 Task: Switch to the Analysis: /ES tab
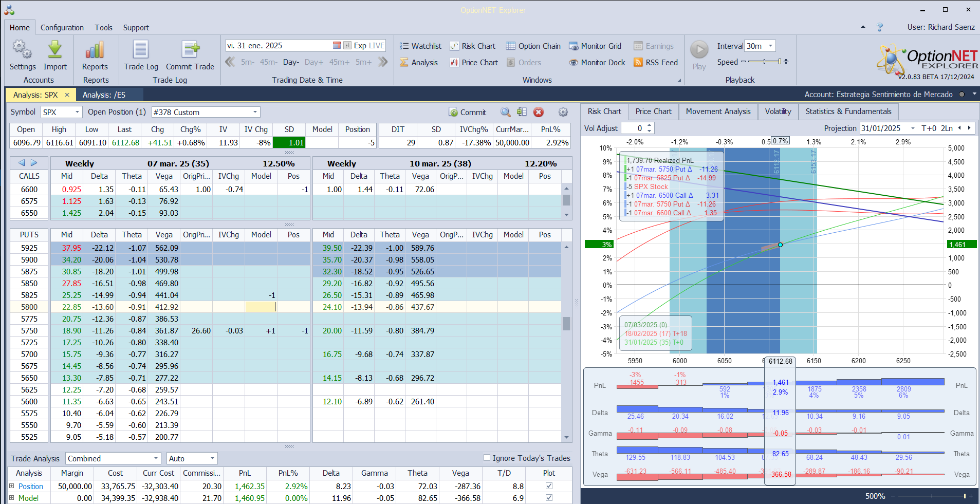tap(104, 95)
